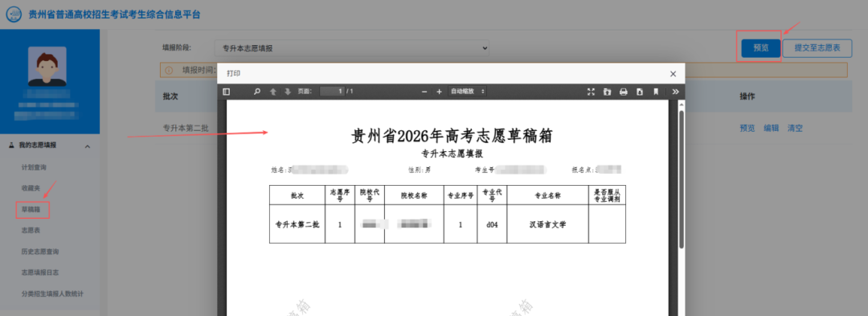This screenshot has height=316, width=868.
Task: Open 志愿填报日志 in sidebar
Action: (x=40, y=273)
